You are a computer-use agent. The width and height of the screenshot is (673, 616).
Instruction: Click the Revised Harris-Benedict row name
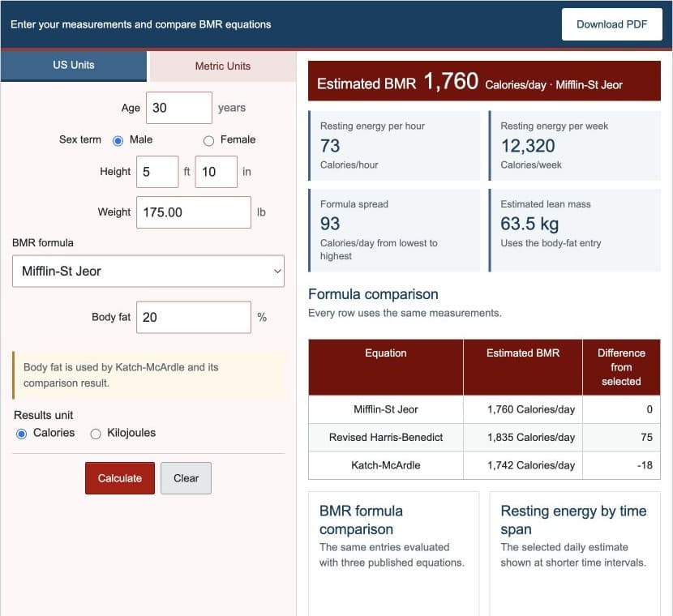386,437
